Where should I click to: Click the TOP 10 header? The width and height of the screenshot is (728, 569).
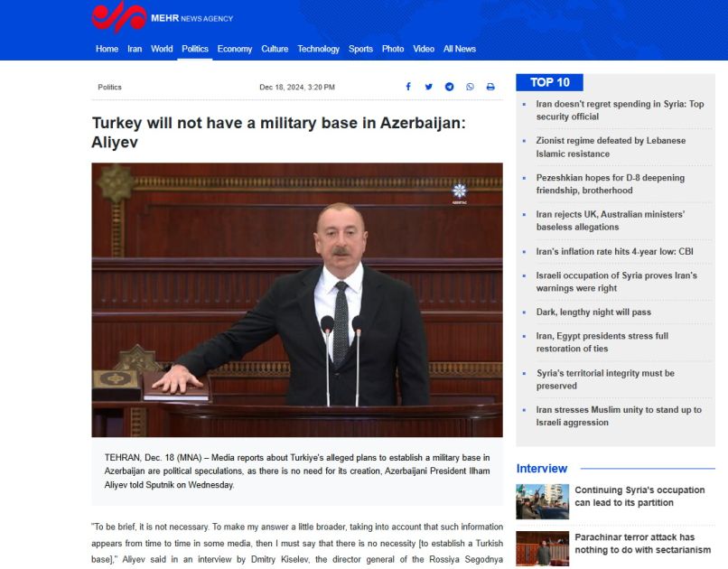(550, 81)
